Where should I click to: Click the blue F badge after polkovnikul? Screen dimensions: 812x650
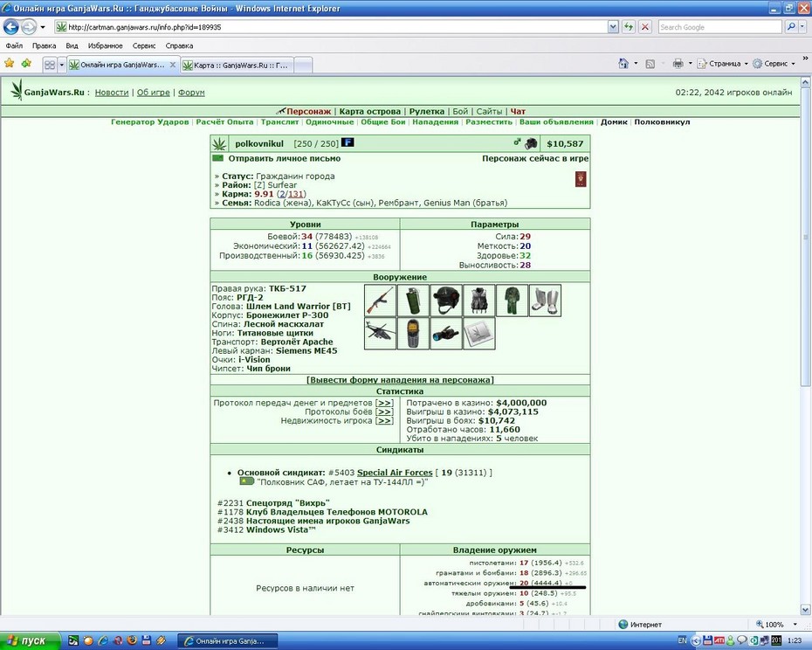coord(348,142)
